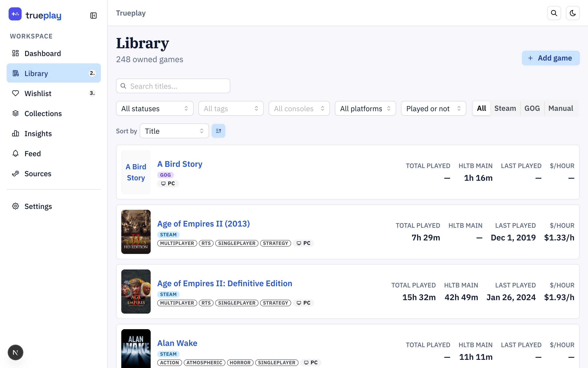Click the 7h 29m total played value
The width and height of the screenshot is (588, 368).
tap(426, 238)
